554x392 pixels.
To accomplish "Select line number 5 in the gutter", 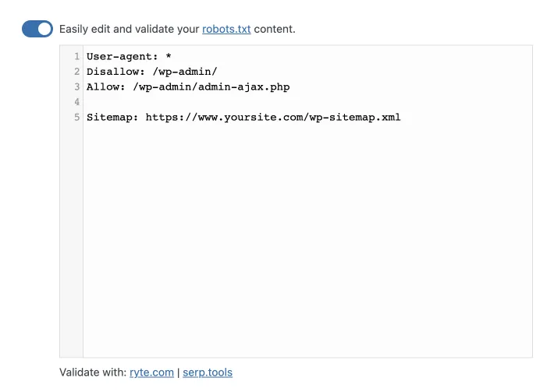I will pyautogui.click(x=77, y=117).
